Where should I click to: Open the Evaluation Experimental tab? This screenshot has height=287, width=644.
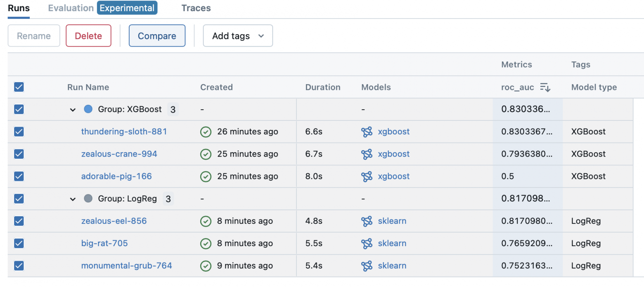pyautogui.click(x=103, y=8)
